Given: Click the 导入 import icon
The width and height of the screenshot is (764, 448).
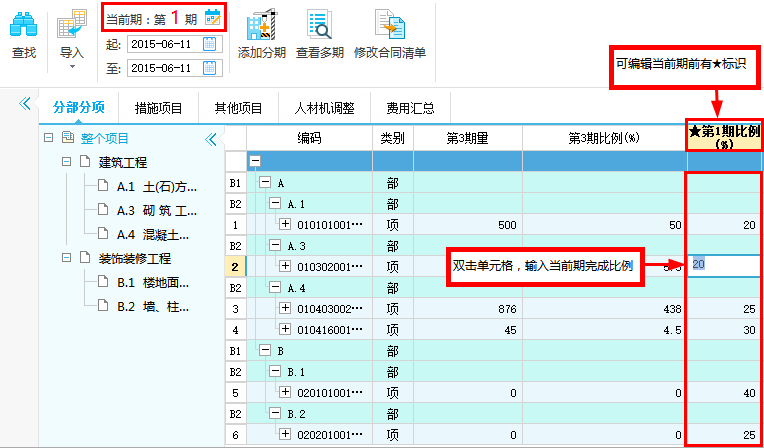Looking at the screenshot, I should [71, 24].
